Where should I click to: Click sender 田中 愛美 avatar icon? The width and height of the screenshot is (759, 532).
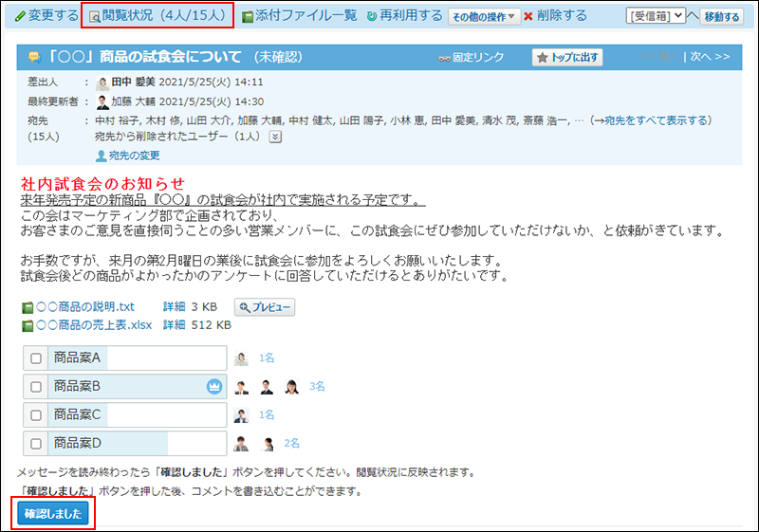(x=102, y=83)
